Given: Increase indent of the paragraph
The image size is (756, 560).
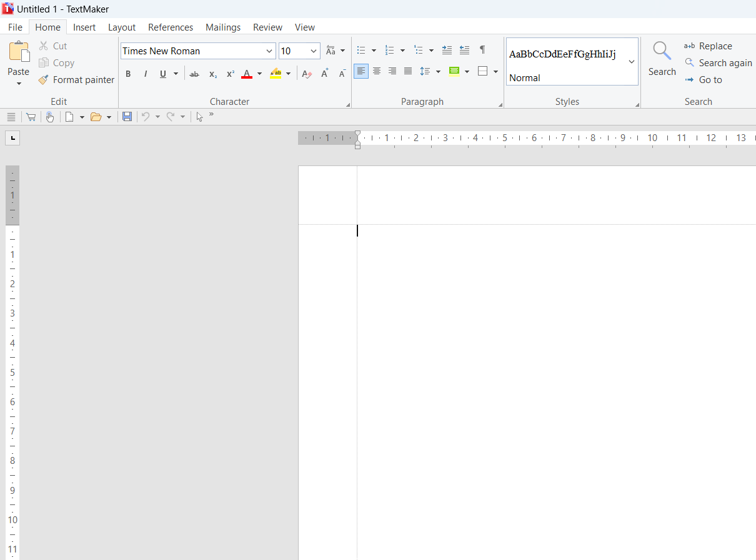Looking at the screenshot, I should point(447,50).
